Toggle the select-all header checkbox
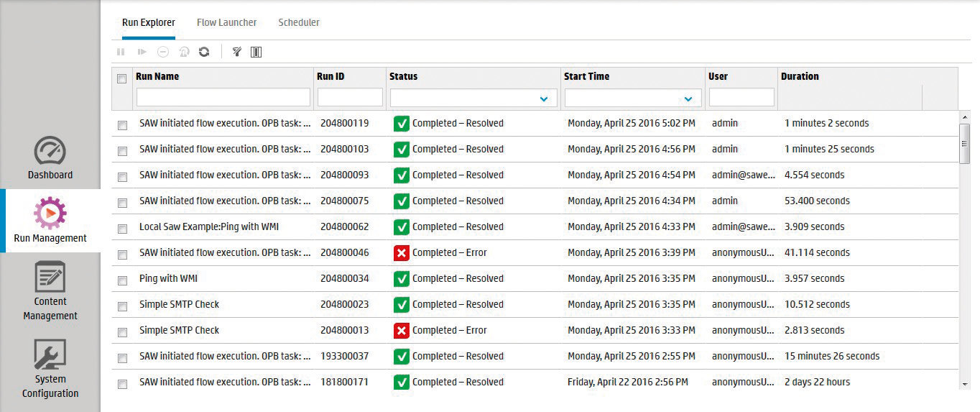Image resolution: width=980 pixels, height=412 pixels. click(x=122, y=78)
